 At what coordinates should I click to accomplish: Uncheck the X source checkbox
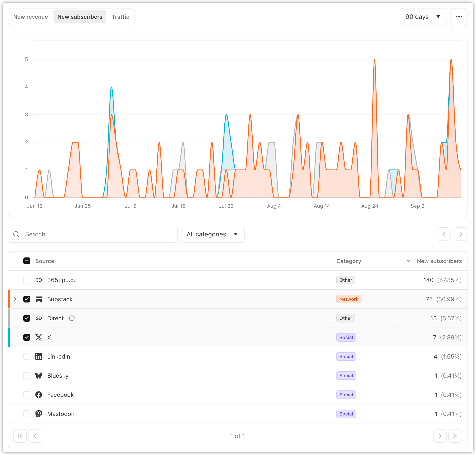(27, 337)
